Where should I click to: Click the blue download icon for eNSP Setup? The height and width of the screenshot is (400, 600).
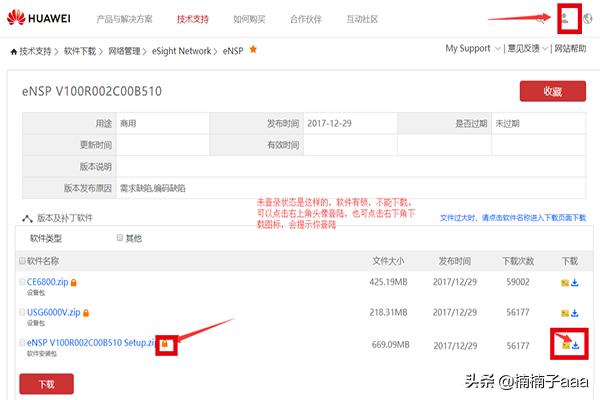tap(576, 346)
